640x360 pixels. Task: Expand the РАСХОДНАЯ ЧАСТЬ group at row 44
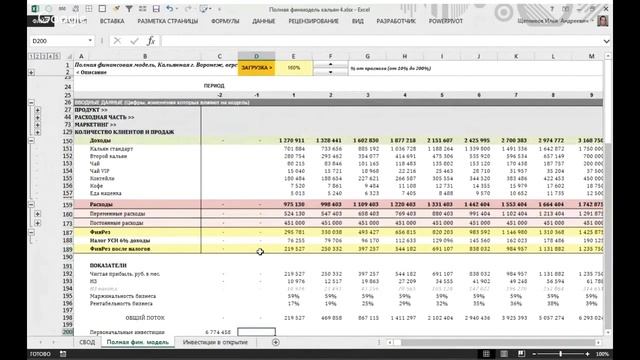point(38,117)
